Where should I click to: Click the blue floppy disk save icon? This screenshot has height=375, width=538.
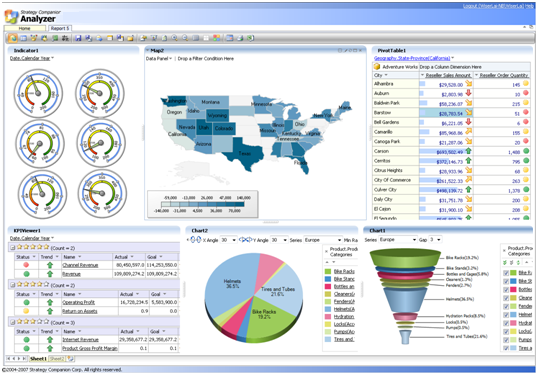coord(78,38)
